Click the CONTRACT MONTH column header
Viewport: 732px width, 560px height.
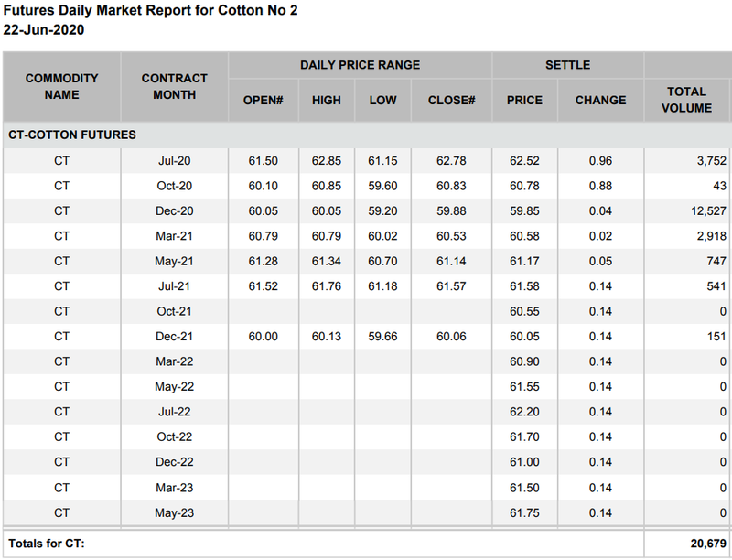tap(174, 87)
